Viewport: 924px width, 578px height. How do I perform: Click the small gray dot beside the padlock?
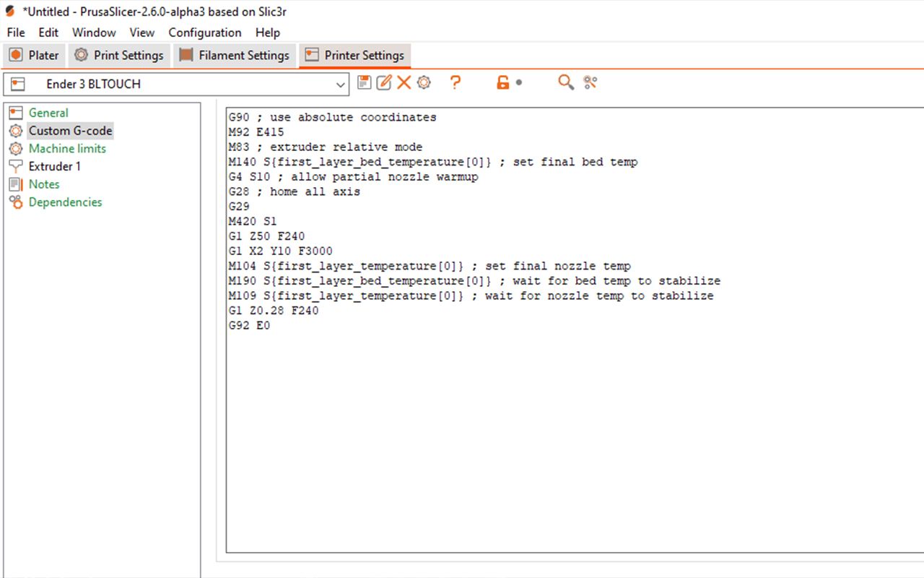click(519, 82)
